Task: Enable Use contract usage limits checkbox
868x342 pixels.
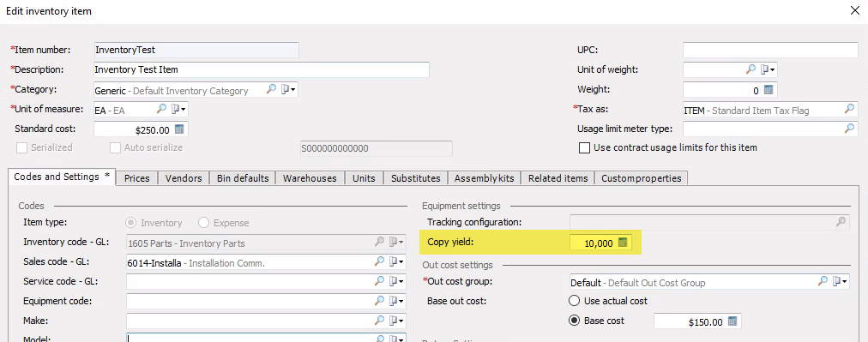Action: tap(584, 147)
